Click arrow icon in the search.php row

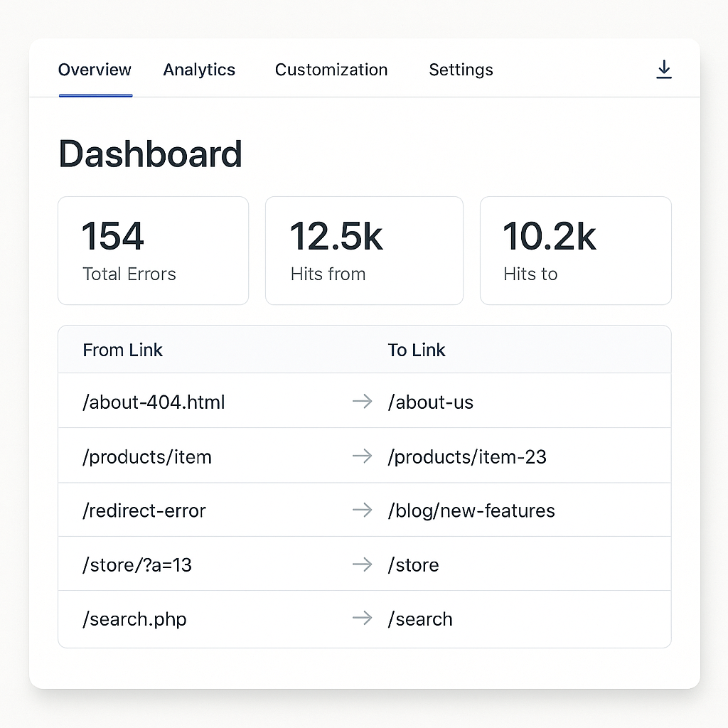363,619
